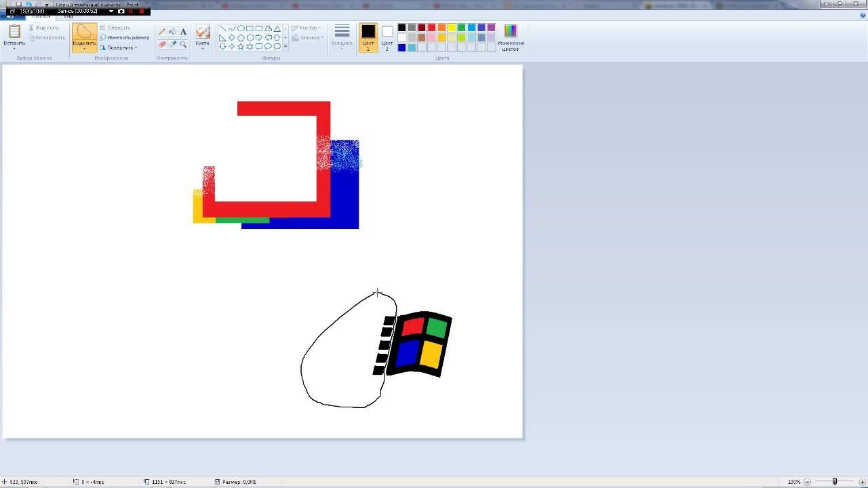Select the Eraser tool

click(x=161, y=44)
